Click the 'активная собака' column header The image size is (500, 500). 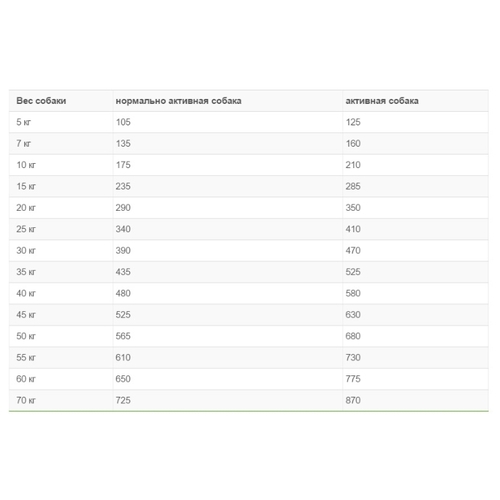click(x=382, y=101)
